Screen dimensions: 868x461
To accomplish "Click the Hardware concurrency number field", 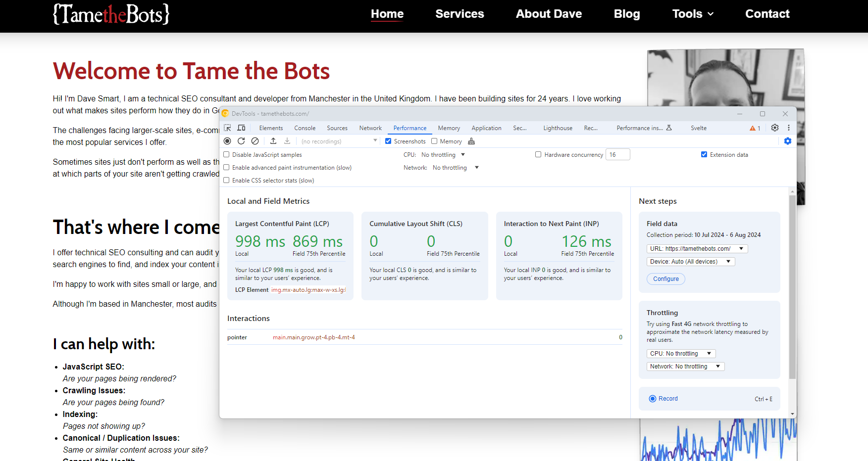I will tap(618, 154).
